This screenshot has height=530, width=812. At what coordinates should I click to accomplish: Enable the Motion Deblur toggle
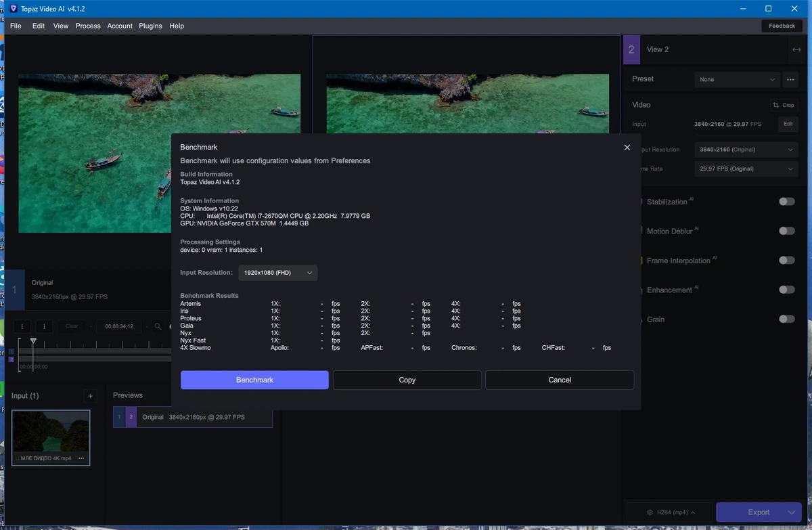(786, 231)
